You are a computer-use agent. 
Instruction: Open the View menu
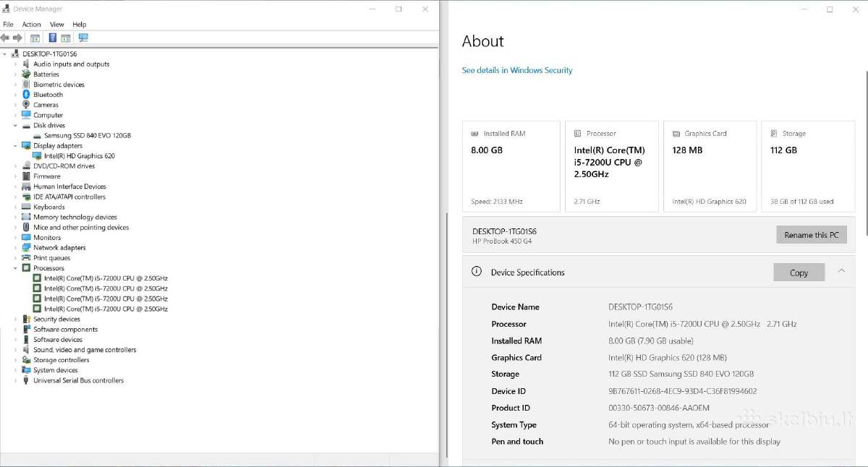point(57,25)
